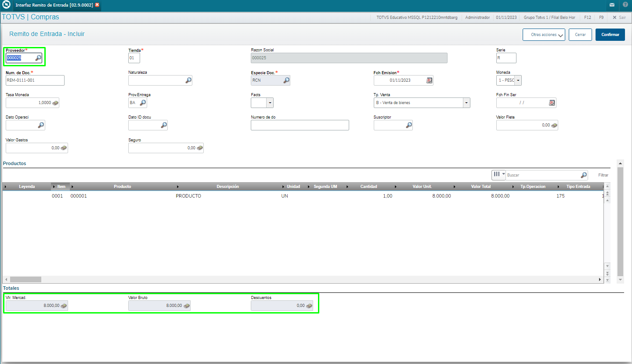Click PRODUCTO description cell
The height and width of the screenshot is (364, 632).
(x=188, y=196)
